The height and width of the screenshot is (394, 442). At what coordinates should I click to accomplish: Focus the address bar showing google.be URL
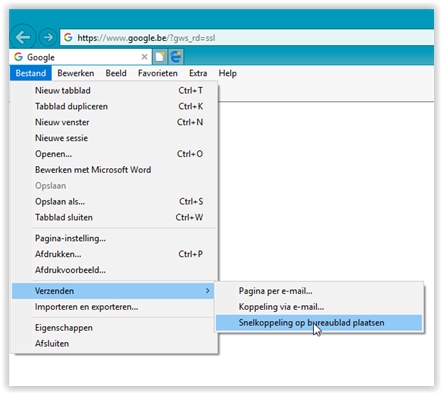247,37
